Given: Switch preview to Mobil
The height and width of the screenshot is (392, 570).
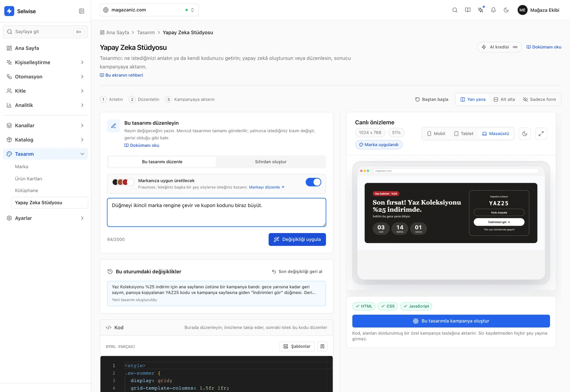Looking at the screenshot, I should click(x=436, y=134).
